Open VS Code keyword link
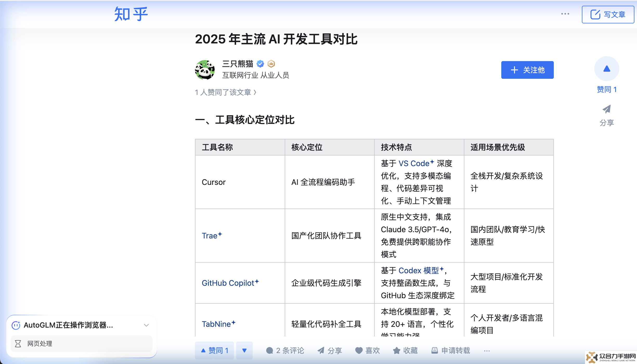Viewport: 637px width, 364px height. [416, 163]
